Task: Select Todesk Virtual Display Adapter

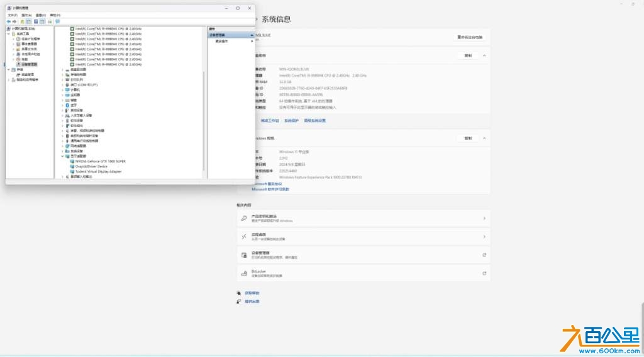Action: (99, 171)
